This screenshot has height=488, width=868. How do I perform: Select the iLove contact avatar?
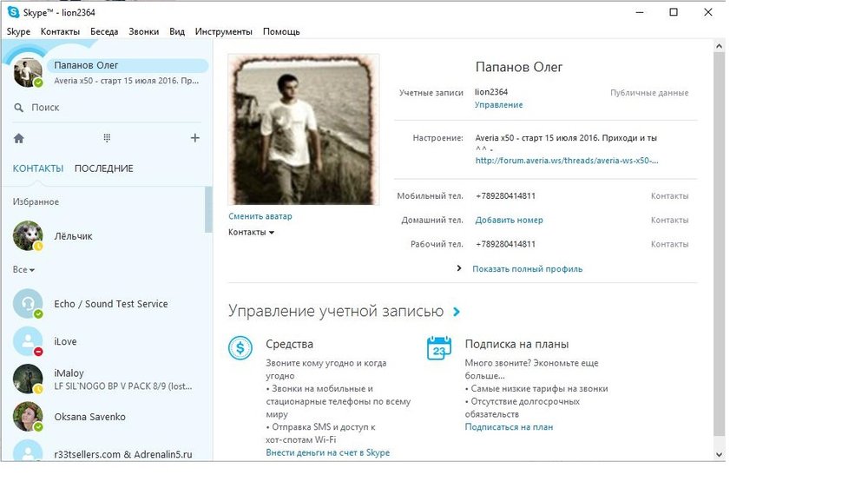[x=28, y=341]
